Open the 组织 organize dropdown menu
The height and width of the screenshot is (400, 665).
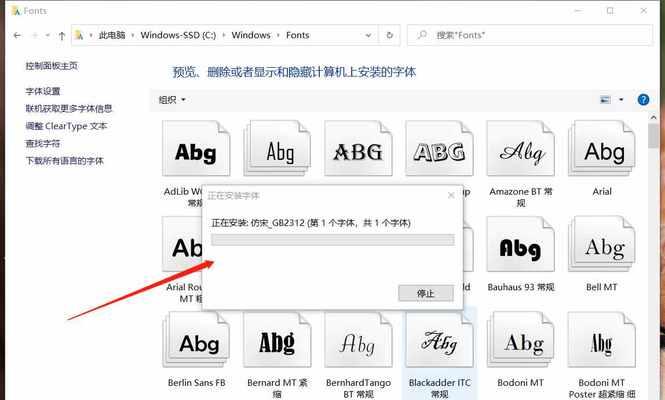pos(172,100)
